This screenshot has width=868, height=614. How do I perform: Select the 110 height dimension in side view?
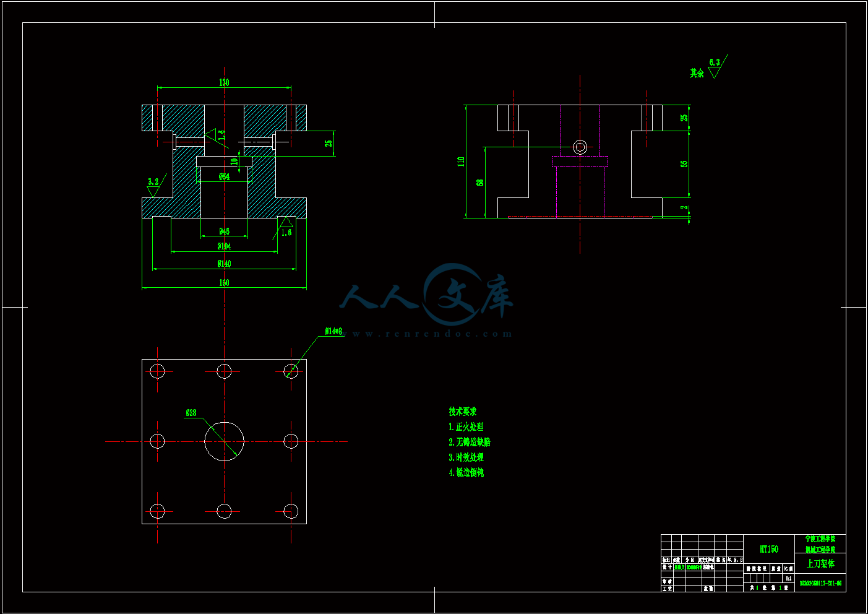(x=461, y=162)
